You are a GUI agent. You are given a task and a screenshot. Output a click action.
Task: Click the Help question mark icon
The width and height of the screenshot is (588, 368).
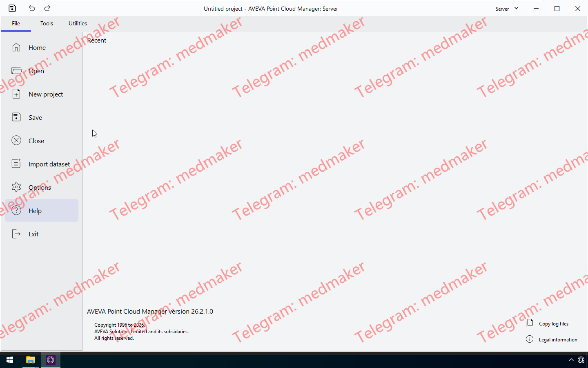(x=16, y=211)
